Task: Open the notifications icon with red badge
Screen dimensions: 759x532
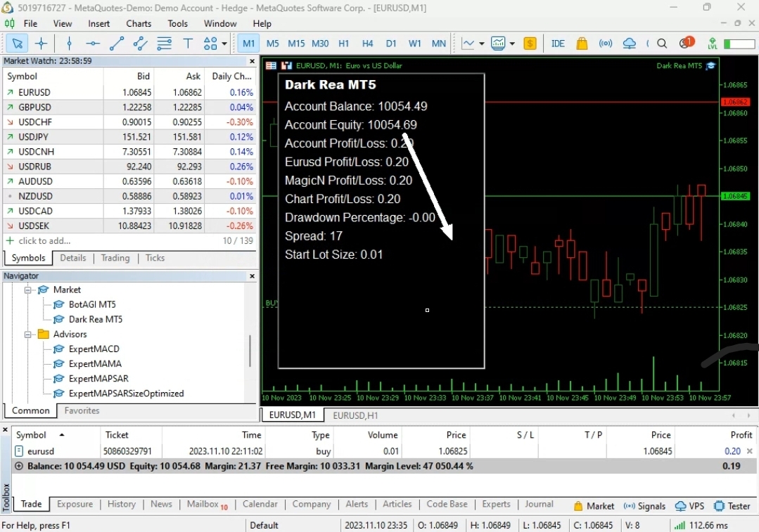Action: (687, 43)
